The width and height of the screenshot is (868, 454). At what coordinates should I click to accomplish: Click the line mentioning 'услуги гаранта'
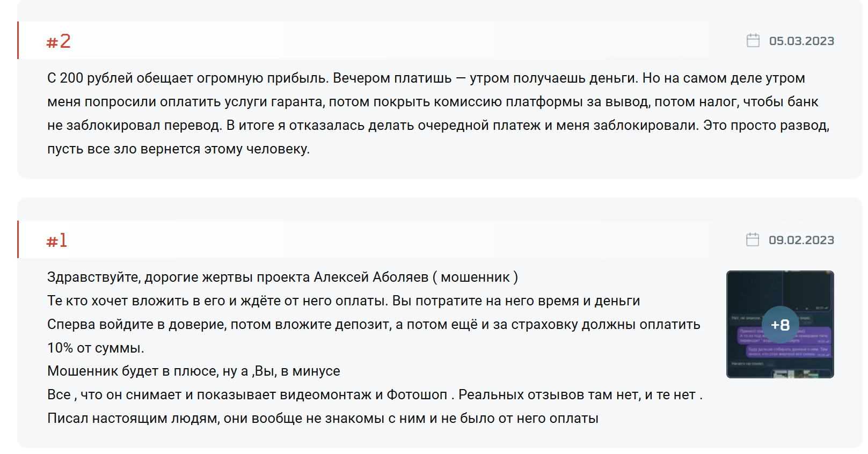433,102
